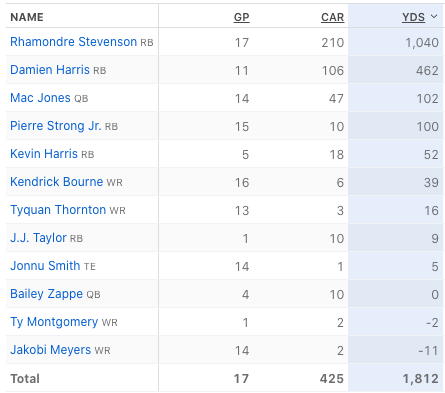Open Bailey Zappe profile link
445x393 pixels.
tap(46, 294)
